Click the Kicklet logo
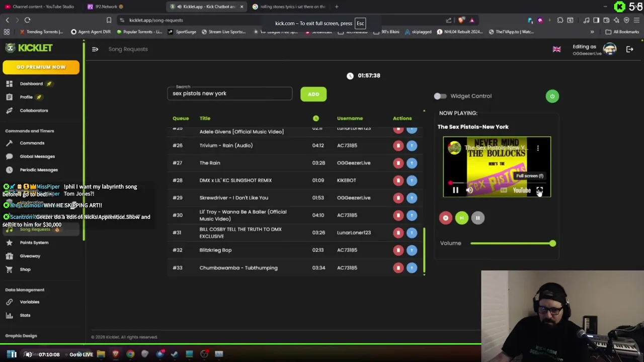 tap(29, 48)
